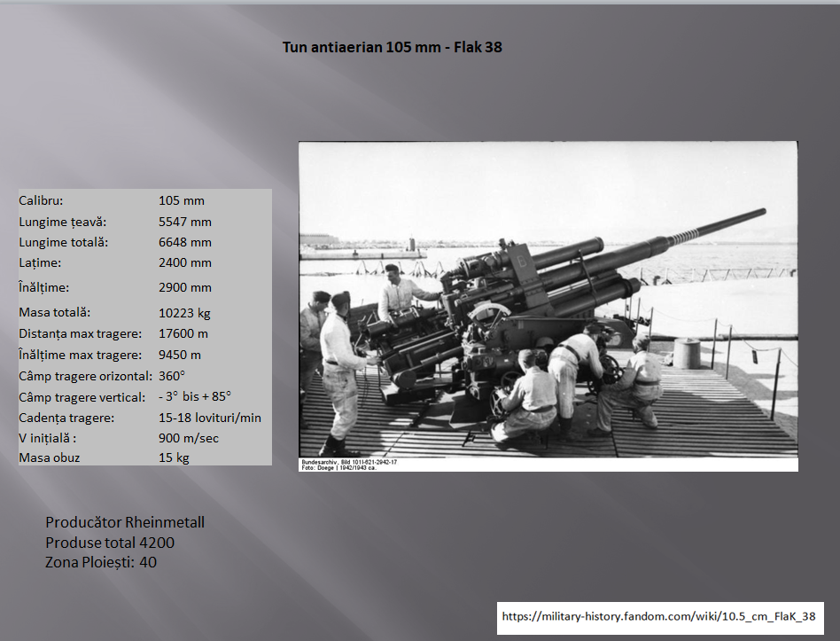Click the 'Câmp tragere orizontal:' label
This screenshot has height=641, width=840.
(x=86, y=376)
